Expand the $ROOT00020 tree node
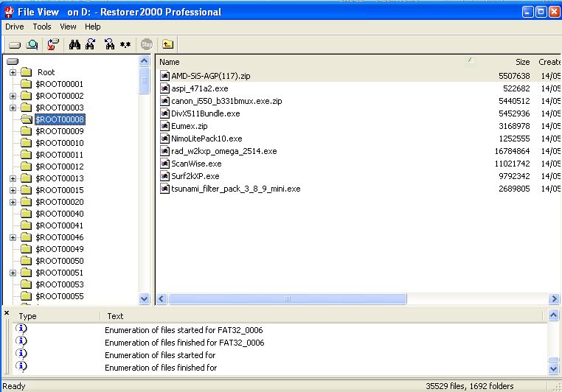The height and width of the screenshot is (392, 562). coord(13,202)
